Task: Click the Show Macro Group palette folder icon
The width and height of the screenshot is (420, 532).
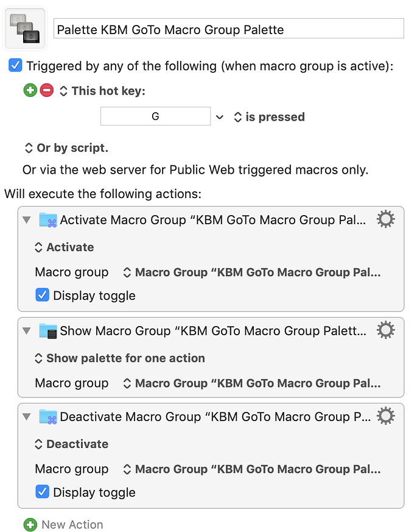Action: tap(48, 331)
